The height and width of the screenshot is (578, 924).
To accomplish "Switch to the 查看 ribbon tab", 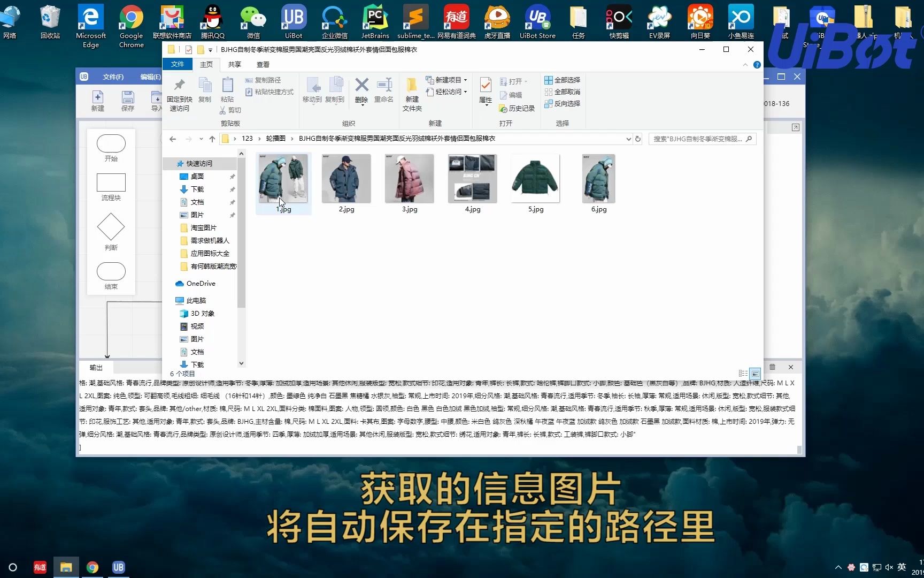I will pos(263,64).
